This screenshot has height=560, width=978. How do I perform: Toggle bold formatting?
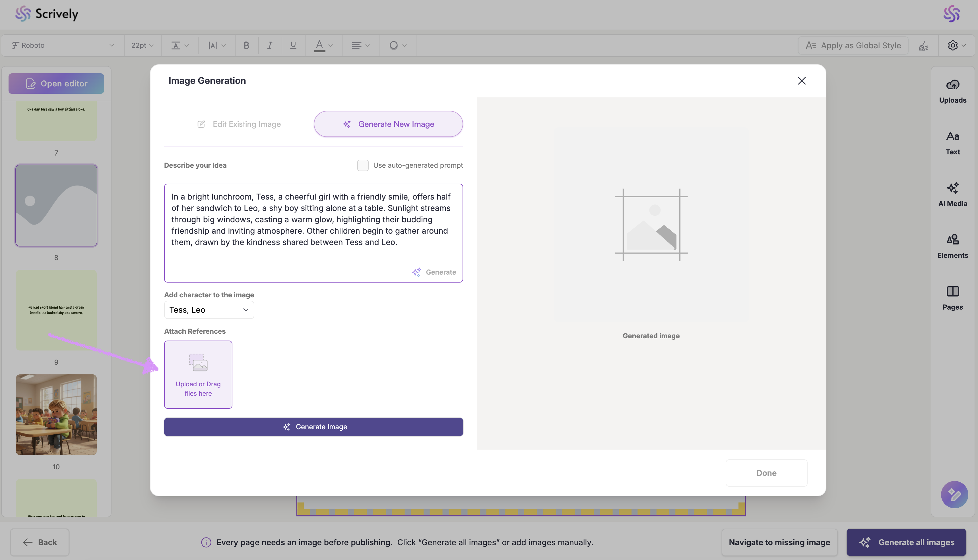(x=246, y=45)
